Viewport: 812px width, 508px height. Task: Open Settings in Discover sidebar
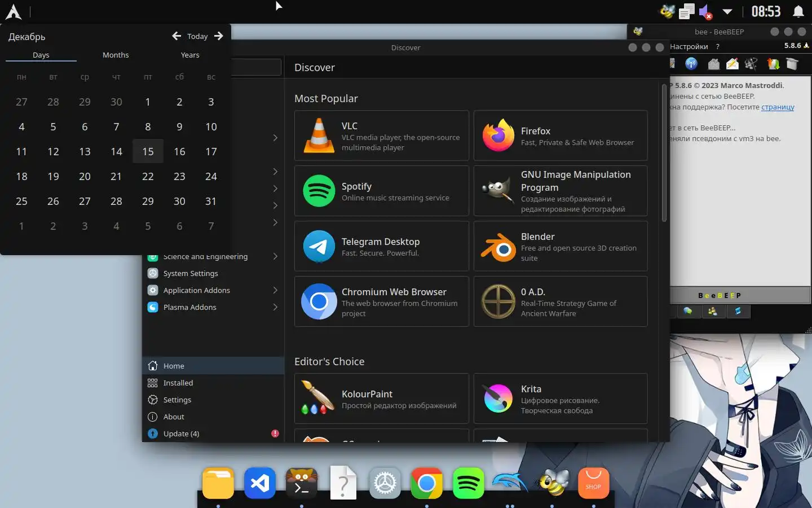pos(213,400)
